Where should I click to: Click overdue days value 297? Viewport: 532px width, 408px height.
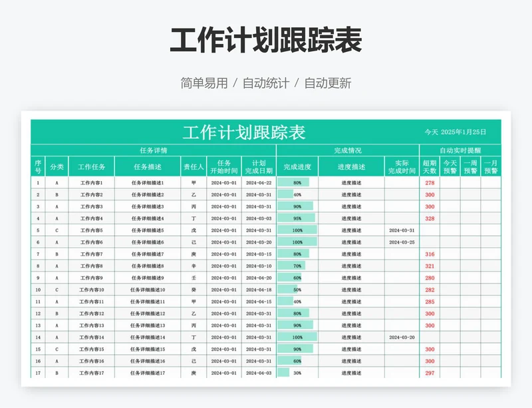click(430, 373)
